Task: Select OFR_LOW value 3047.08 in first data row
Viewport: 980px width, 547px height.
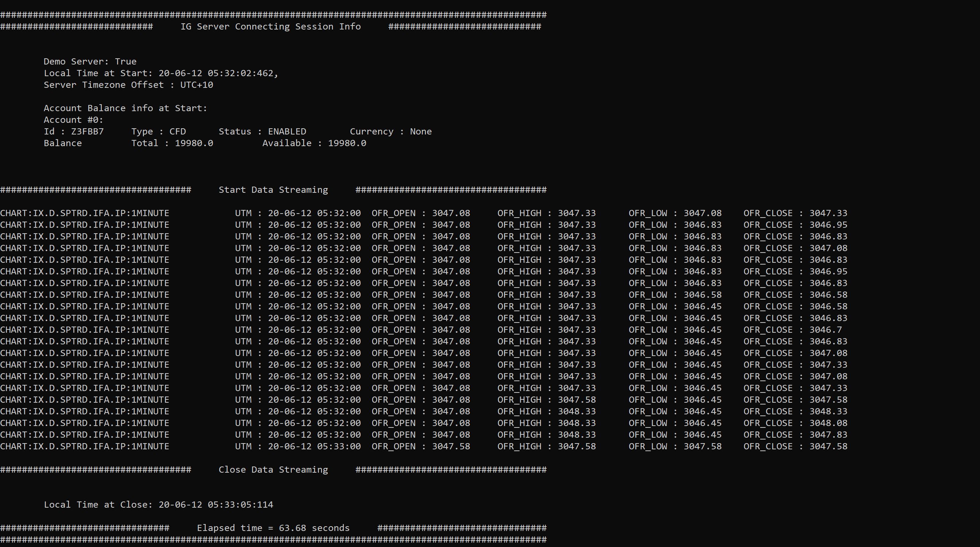Action: click(702, 214)
